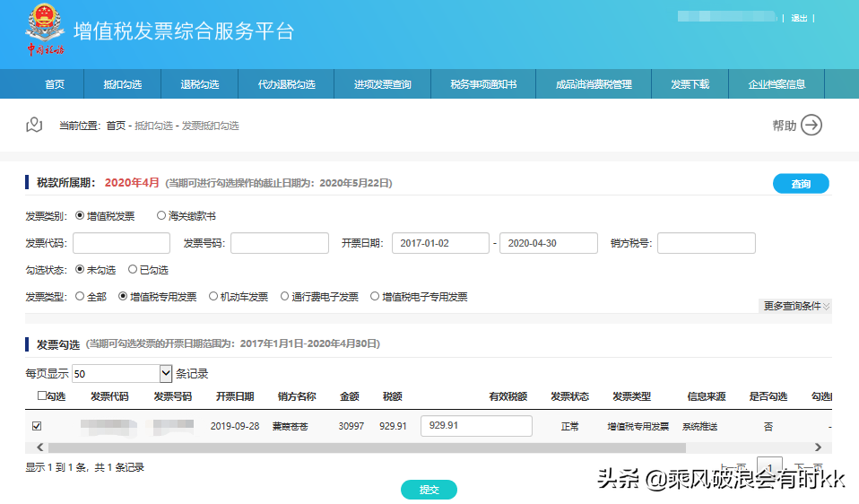The height and width of the screenshot is (504, 859).
Task: Open the 税务事项通知书 menu
Action: [483, 84]
